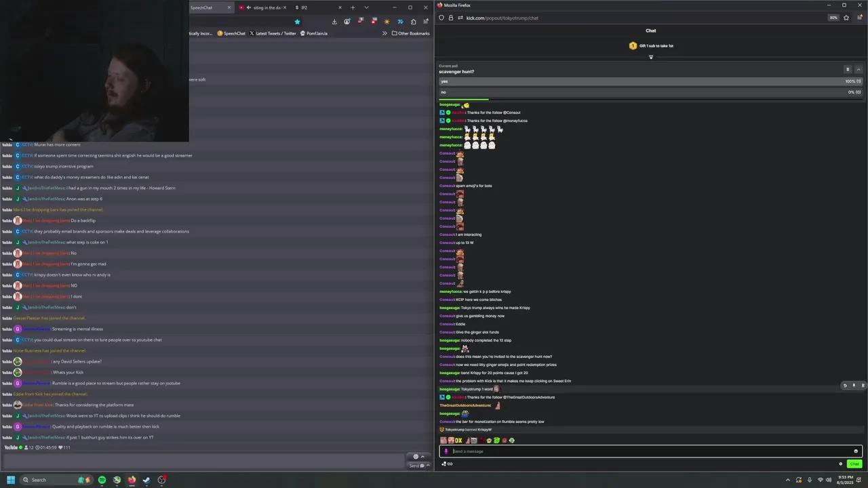Click message 'Streaming is mental illness'
This screenshot has width=868, height=488.
click(x=77, y=329)
